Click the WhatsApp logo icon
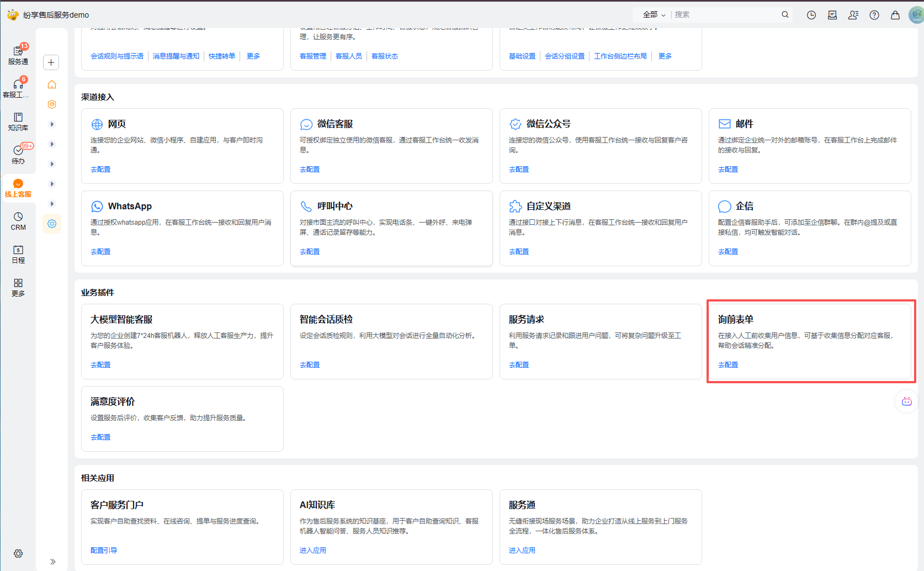Image resolution: width=924 pixels, height=571 pixels. 97,207
